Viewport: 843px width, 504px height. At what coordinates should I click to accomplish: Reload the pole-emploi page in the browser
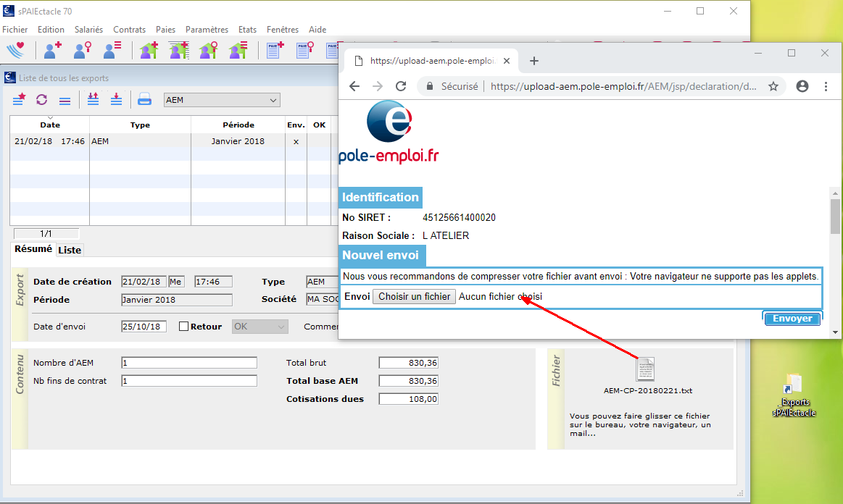pyautogui.click(x=401, y=86)
